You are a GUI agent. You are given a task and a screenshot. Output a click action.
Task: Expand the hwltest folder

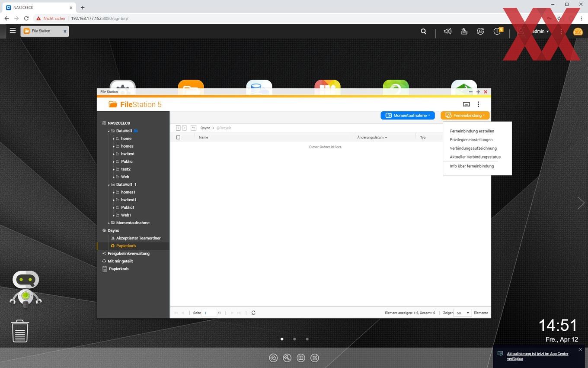click(x=114, y=154)
